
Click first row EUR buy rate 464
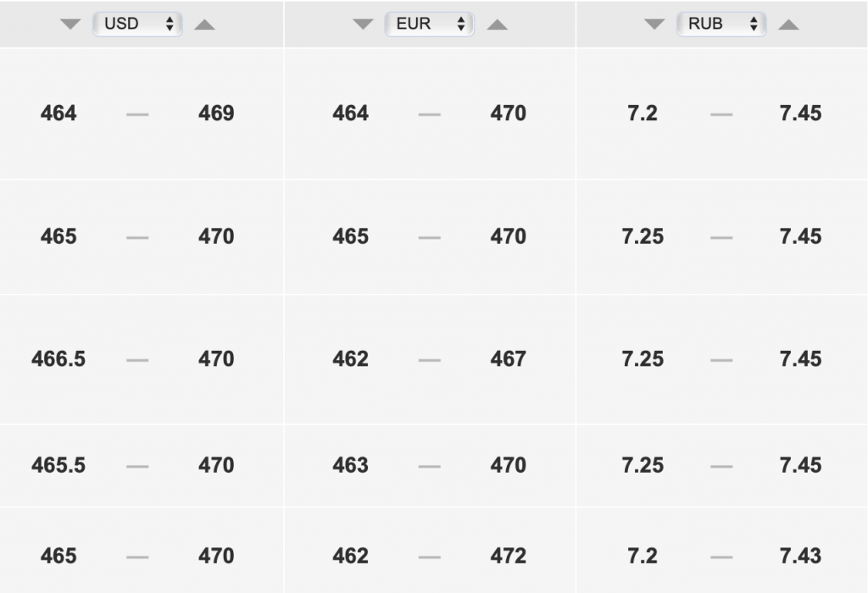tap(350, 113)
